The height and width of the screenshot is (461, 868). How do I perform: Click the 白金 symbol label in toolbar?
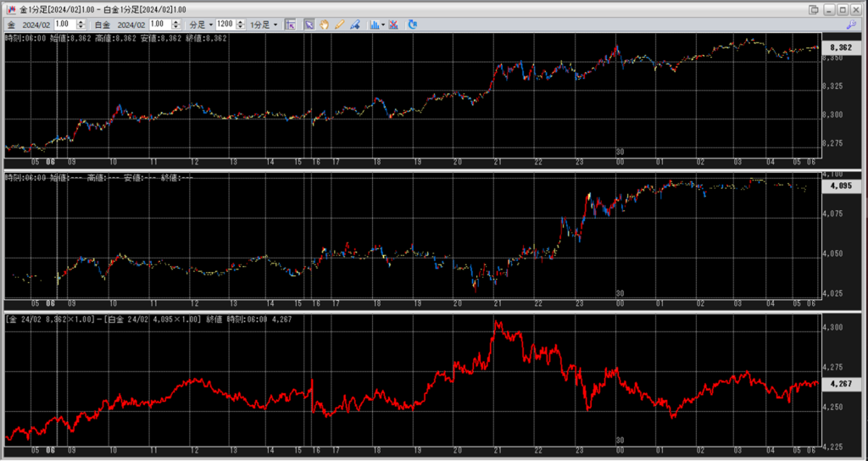point(102,25)
